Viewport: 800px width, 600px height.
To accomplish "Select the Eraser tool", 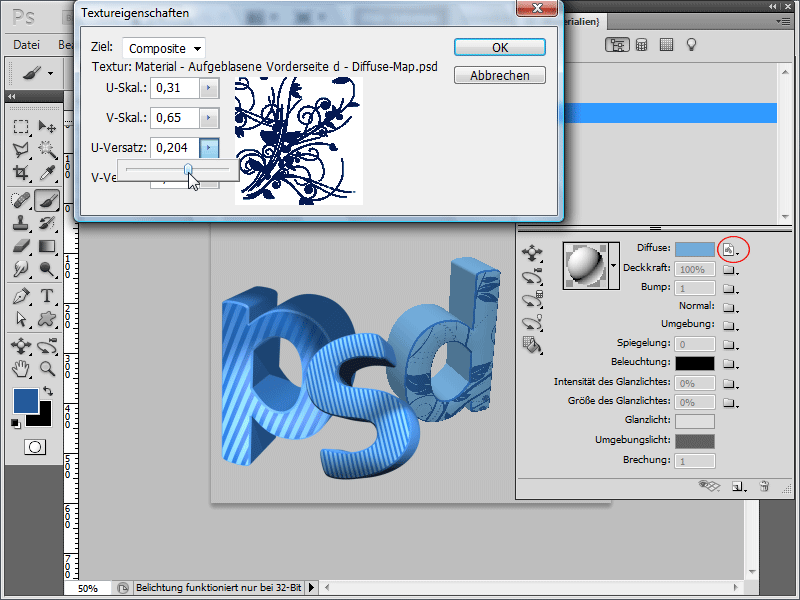I will [x=21, y=246].
